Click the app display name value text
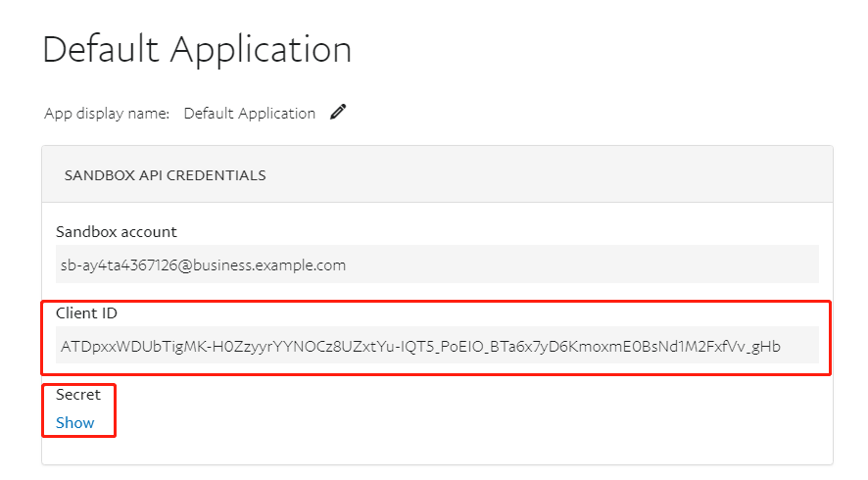Screen dimensions: 868x480 click(x=250, y=114)
